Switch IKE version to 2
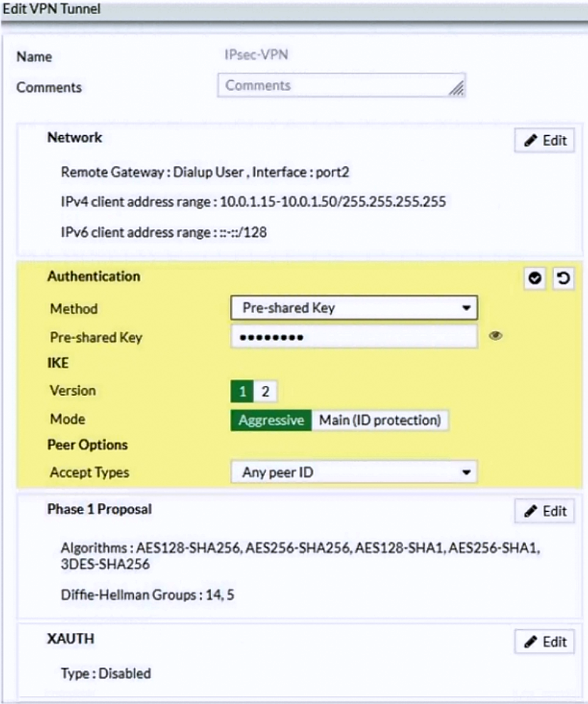The width and height of the screenshot is (588, 704). (x=265, y=391)
